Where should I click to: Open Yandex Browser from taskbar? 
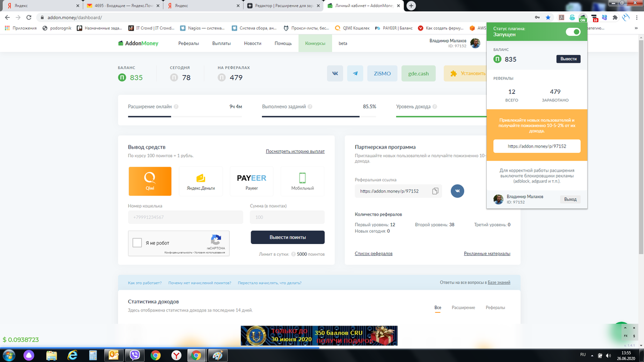coord(176,355)
